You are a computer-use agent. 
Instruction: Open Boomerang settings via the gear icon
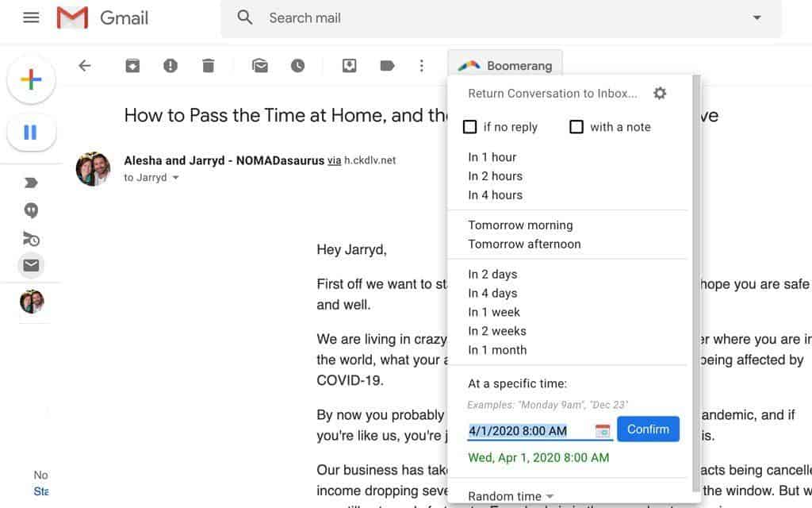click(x=660, y=93)
